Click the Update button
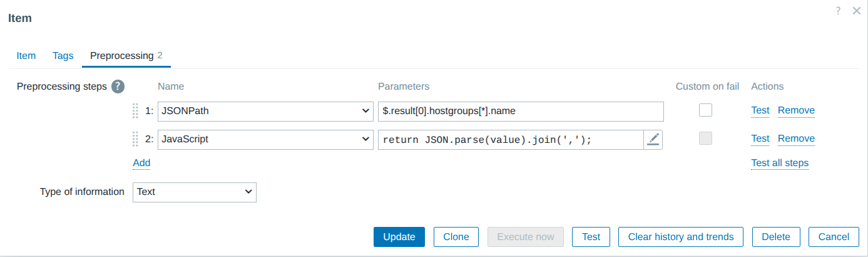Image resolution: width=868 pixels, height=257 pixels. 399,237
